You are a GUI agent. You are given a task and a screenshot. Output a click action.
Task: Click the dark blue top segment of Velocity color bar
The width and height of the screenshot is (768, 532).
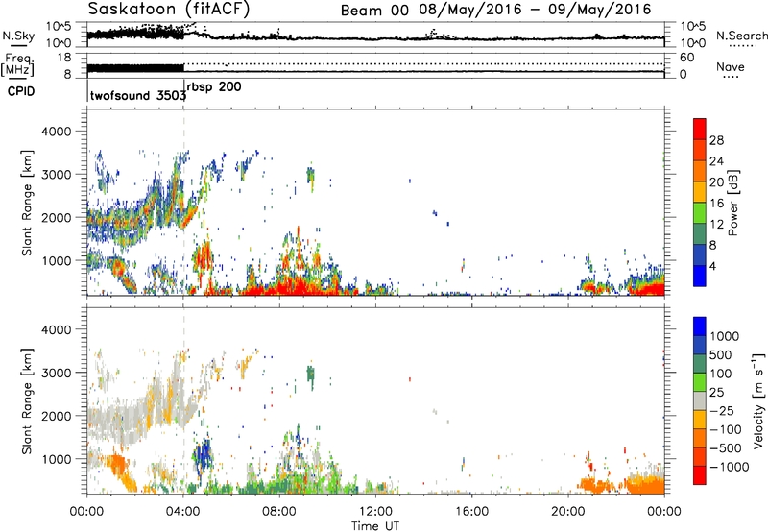point(700,326)
